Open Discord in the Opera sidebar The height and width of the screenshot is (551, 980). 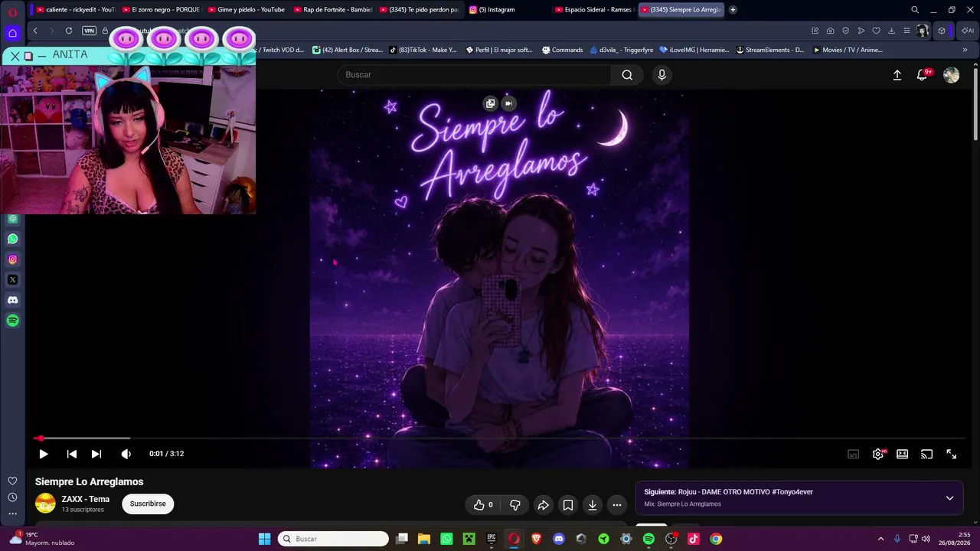click(x=12, y=300)
